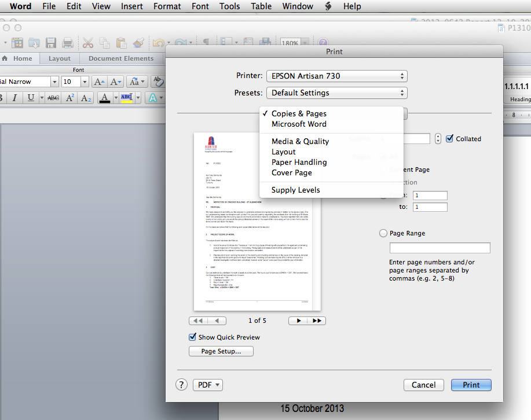Viewport: 531px width, 420px height.
Task: Click the Open document folder icon
Action: [x=34, y=43]
